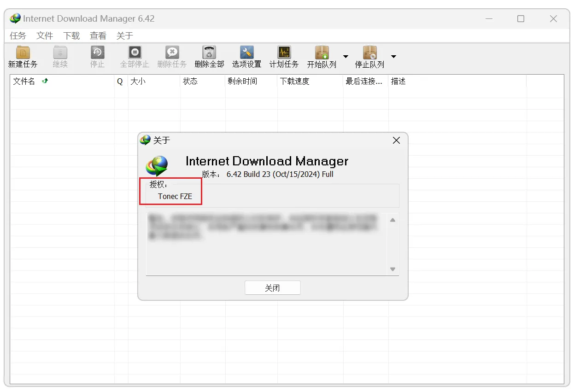
Task: Click the 全部停止 stop-all icon
Action: (x=135, y=52)
